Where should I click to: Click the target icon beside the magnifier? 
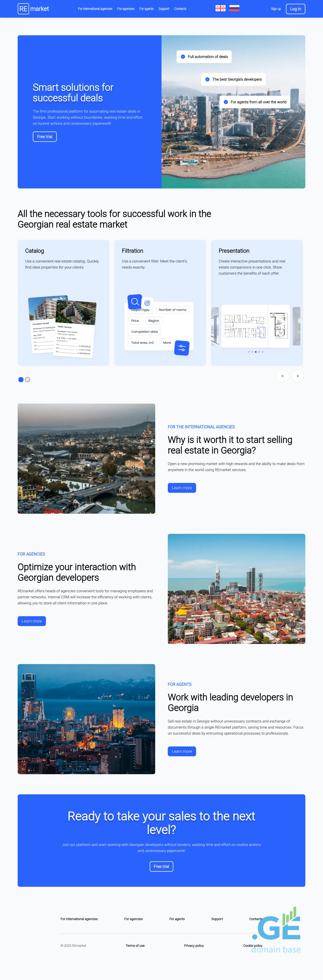[147, 303]
